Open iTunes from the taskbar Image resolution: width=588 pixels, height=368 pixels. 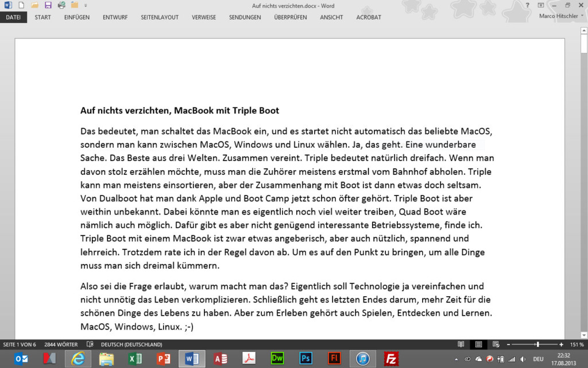363,359
